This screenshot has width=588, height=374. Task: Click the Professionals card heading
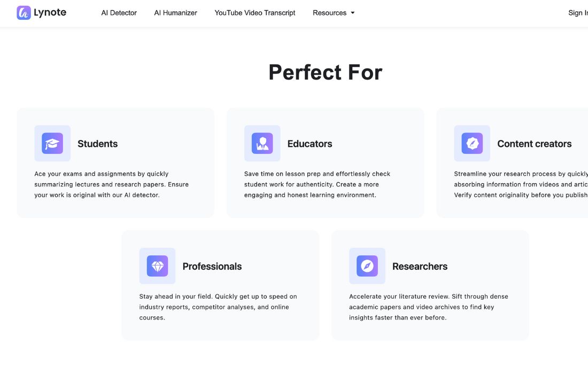(x=212, y=267)
